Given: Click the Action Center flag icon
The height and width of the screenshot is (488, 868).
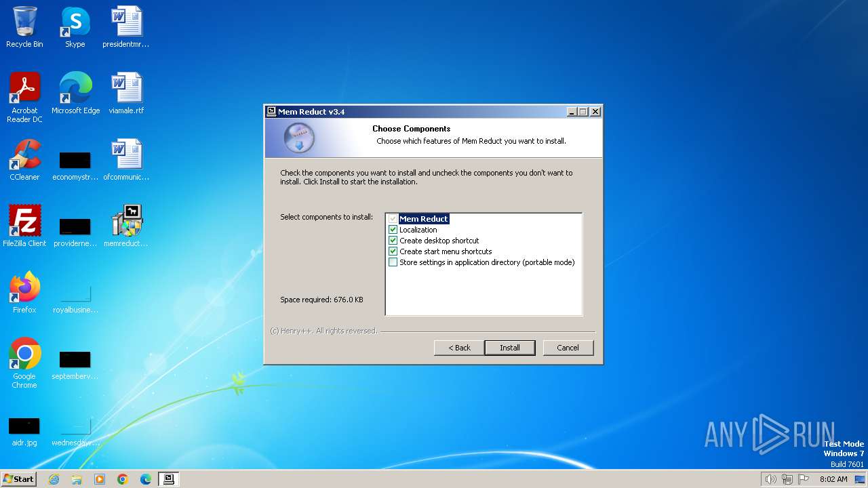Looking at the screenshot, I should coord(804,479).
